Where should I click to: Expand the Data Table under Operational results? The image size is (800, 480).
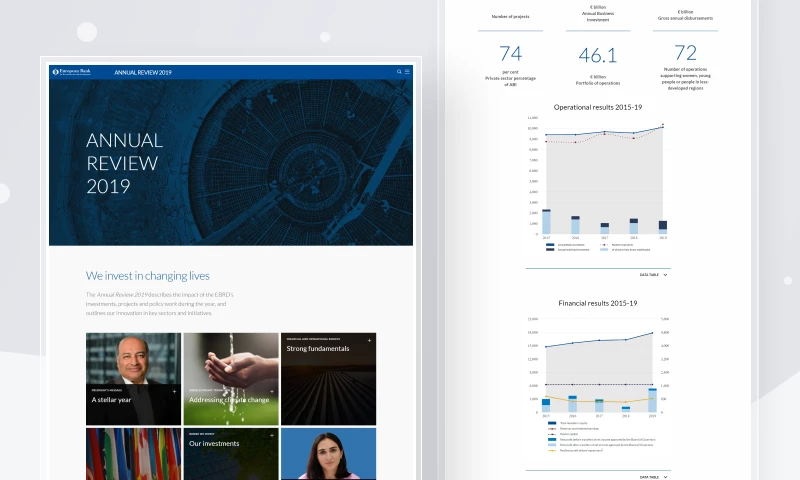(654, 275)
